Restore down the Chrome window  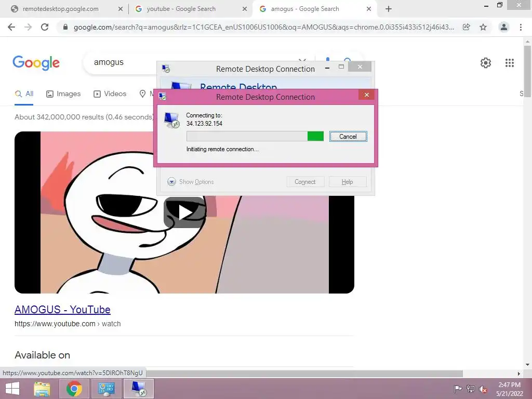(x=499, y=5)
